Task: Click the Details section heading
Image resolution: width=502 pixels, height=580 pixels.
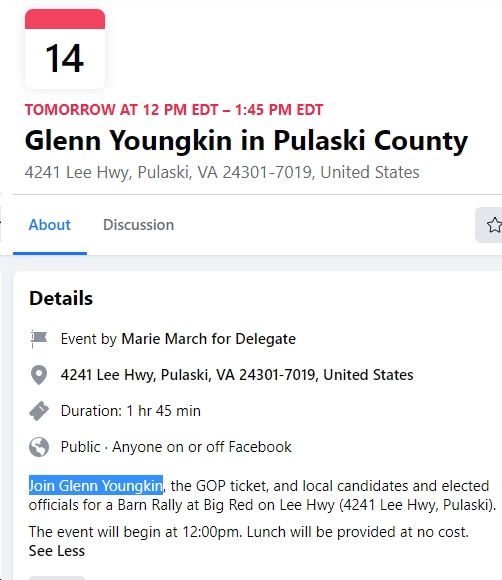Action: 61,298
